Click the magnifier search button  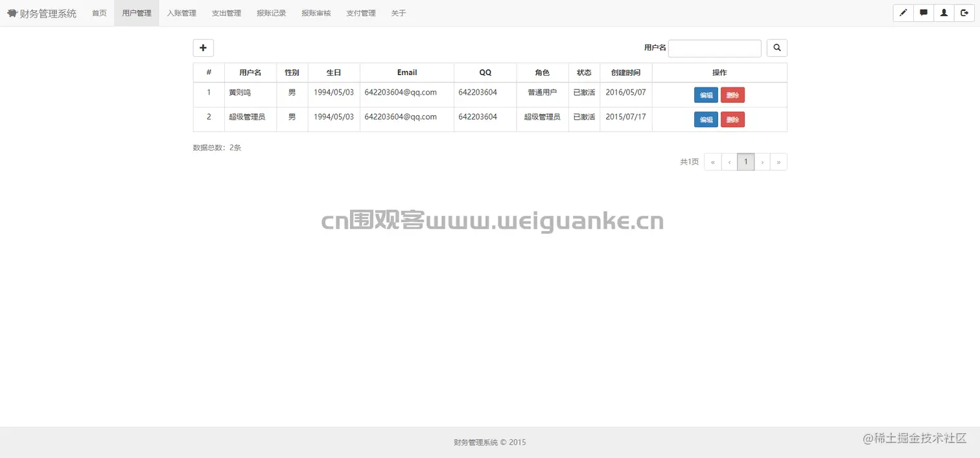coord(777,48)
